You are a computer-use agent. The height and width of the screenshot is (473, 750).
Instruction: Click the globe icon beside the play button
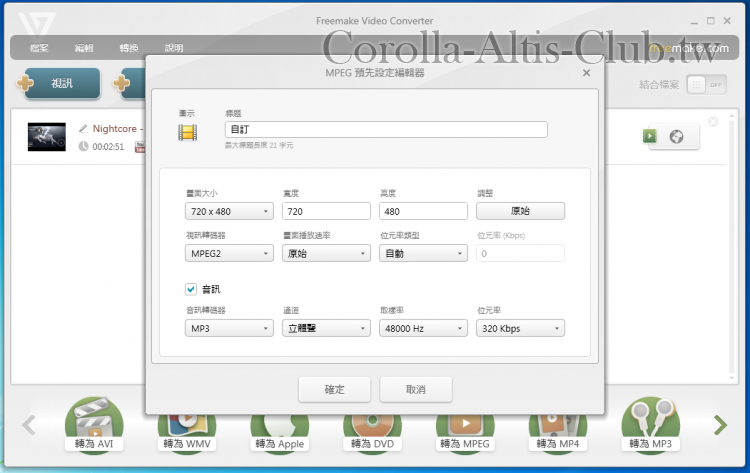(676, 137)
